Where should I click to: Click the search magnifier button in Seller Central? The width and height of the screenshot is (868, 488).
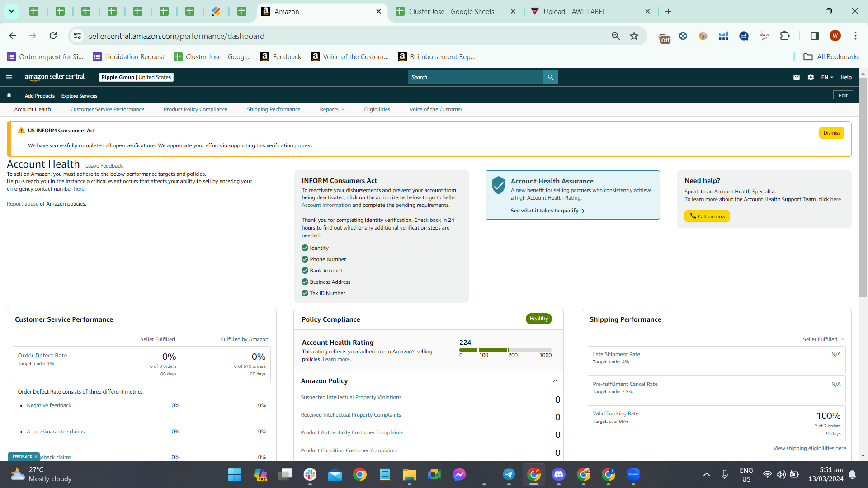(551, 77)
